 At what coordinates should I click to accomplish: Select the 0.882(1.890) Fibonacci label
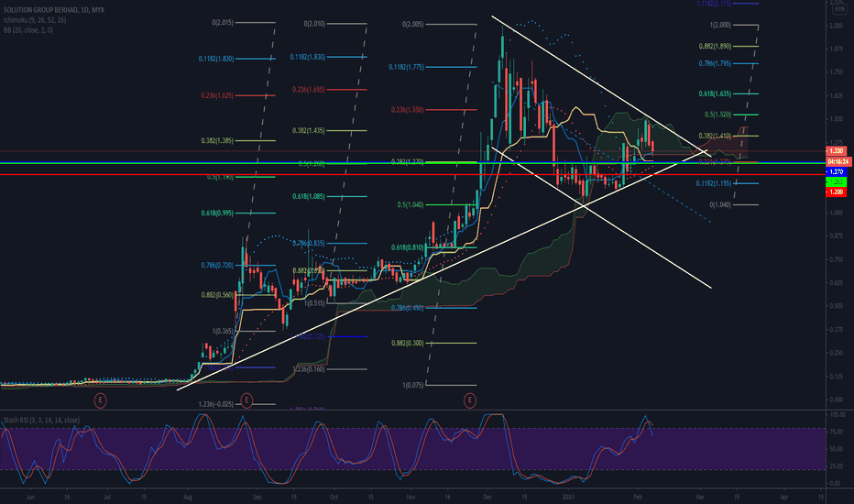[715, 47]
